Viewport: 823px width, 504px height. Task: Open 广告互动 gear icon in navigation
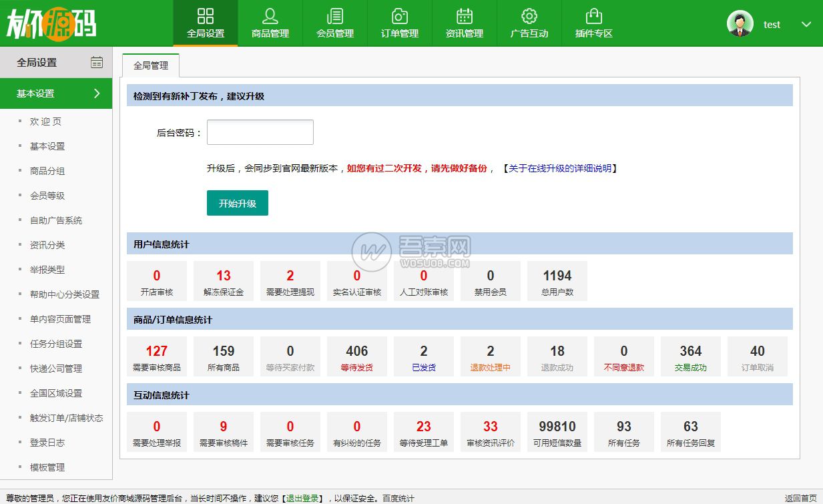pos(529,17)
